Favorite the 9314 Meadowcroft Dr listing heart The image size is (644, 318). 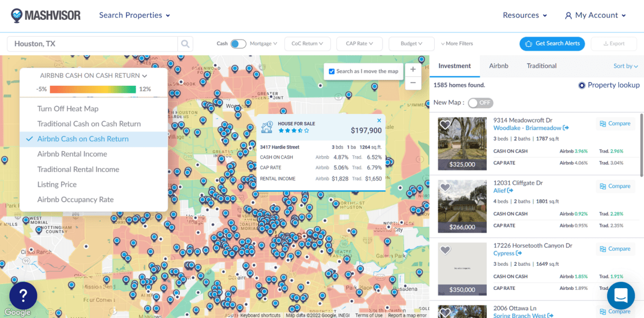coord(445,125)
